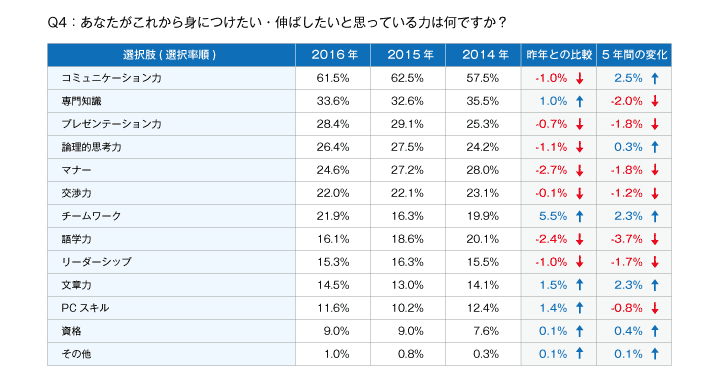This screenshot has width=717, height=384.
Task: Click the blue up arrow beside 論理的思考力's 0.3%
Action: tap(655, 147)
